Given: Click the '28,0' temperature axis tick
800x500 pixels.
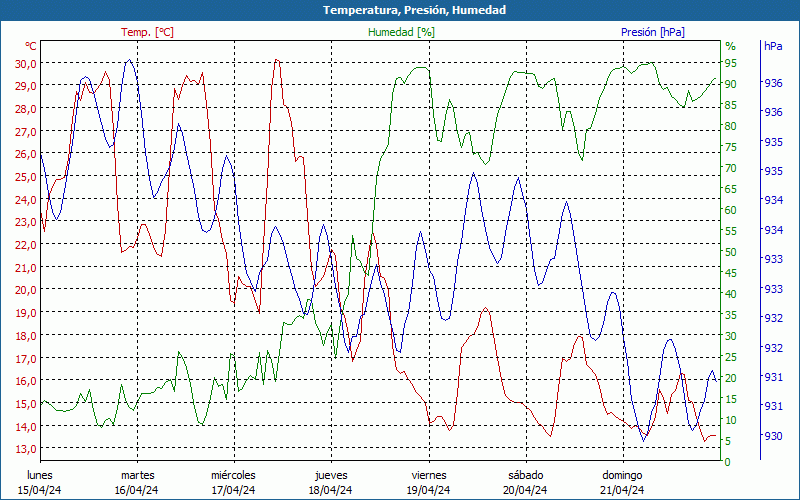Looking at the screenshot, I should [26, 109].
